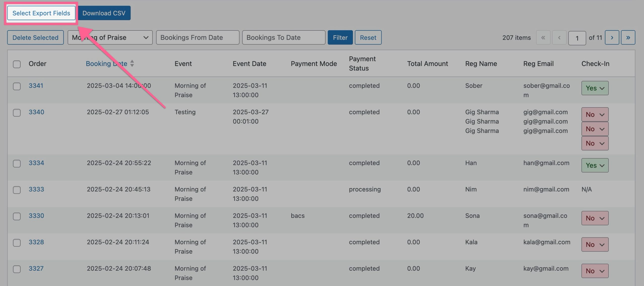The width and height of the screenshot is (644, 286).
Task: Click Select Export Fields button
Action: [x=41, y=13]
